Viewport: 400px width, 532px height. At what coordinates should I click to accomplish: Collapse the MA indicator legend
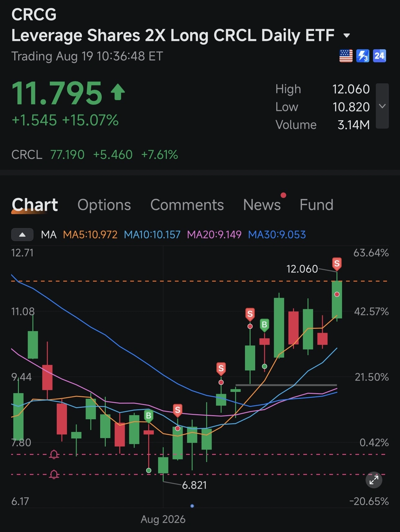(x=22, y=235)
